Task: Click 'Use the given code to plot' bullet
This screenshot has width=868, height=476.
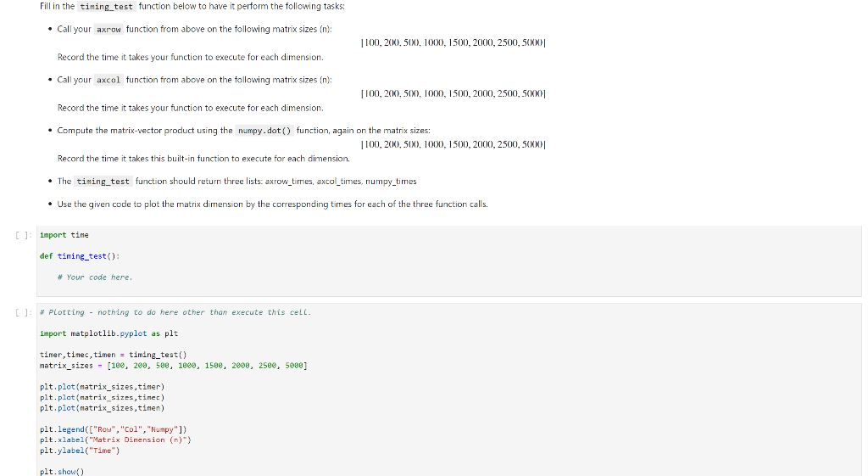Action: (272, 204)
